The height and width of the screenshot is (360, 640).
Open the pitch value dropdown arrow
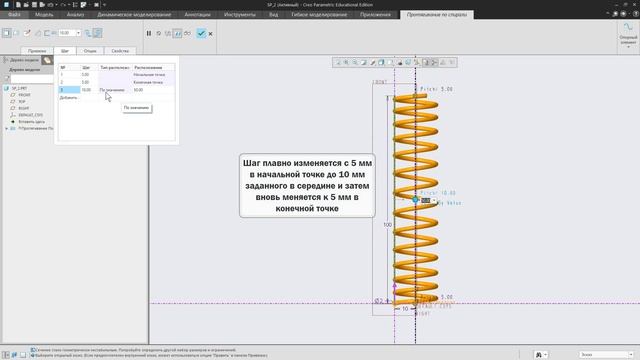[x=78, y=33]
